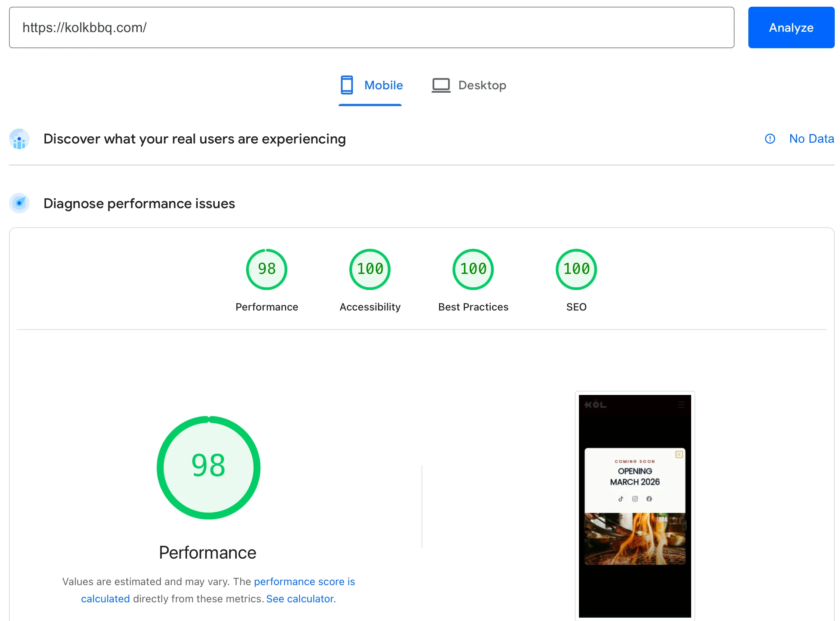The width and height of the screenshot is (840, 621).
Task: Follow the performance score is calculated link
Action: pos(304,581)
